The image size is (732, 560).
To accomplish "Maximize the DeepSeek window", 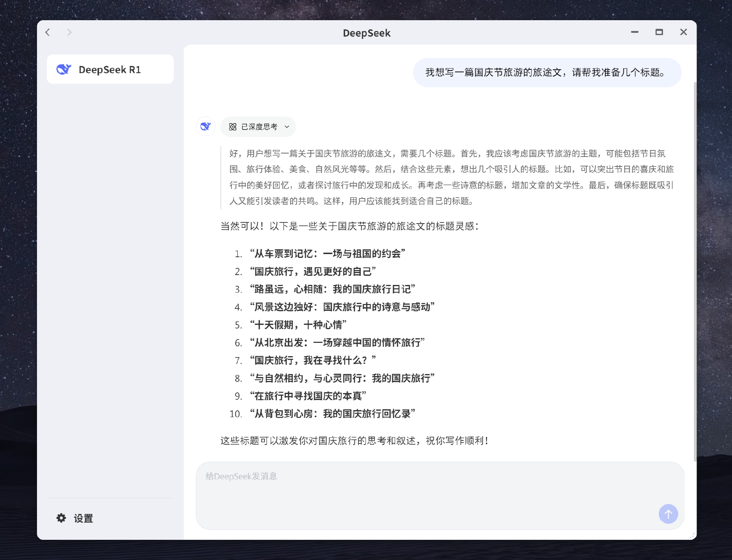I will [x=659, y=32].
